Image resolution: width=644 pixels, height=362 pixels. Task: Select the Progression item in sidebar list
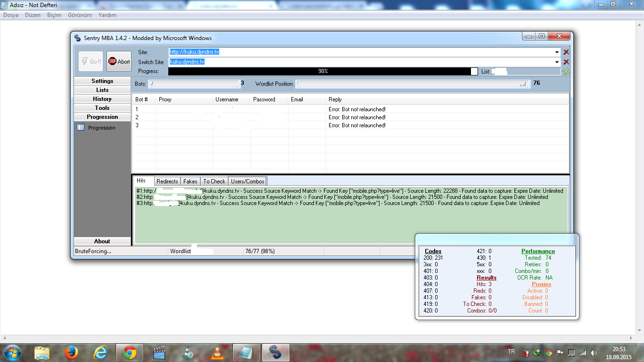101,128
